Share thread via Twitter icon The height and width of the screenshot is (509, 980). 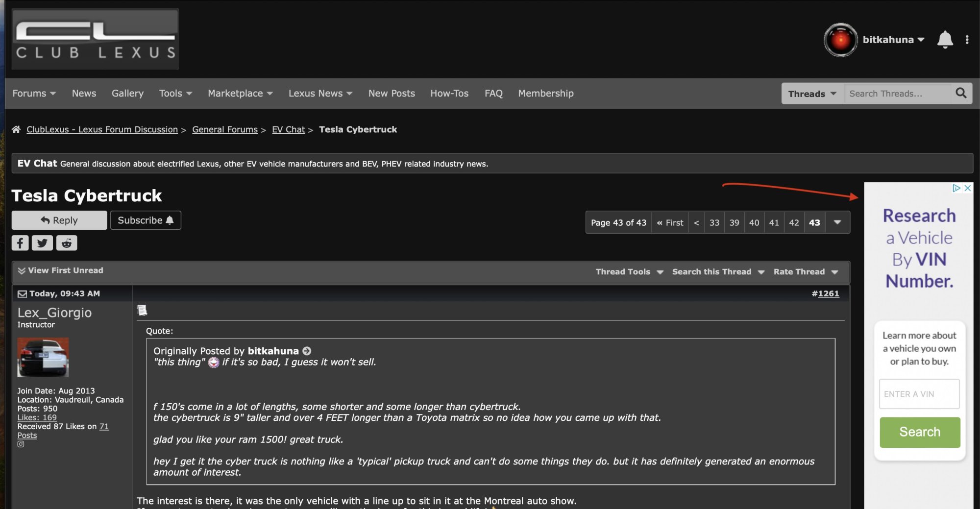point(42,243)
